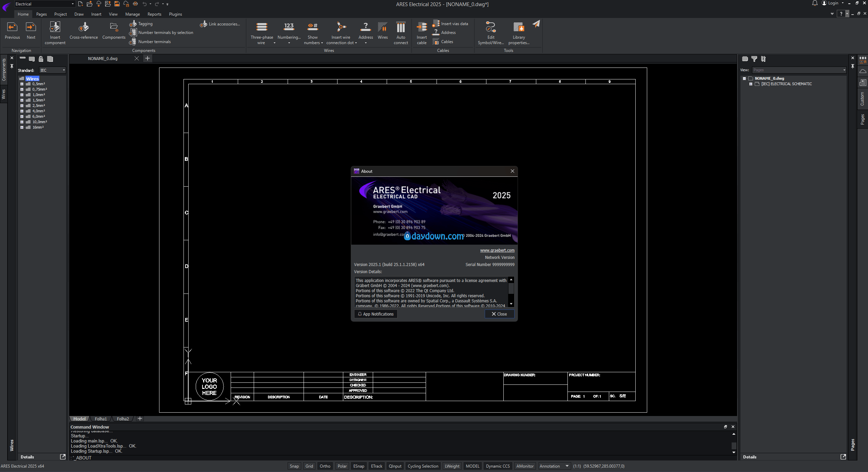The width and height of the screenshot is (868, 472).
Task: Open the Components browser icon in ribbon
Action: pos(114,31)
